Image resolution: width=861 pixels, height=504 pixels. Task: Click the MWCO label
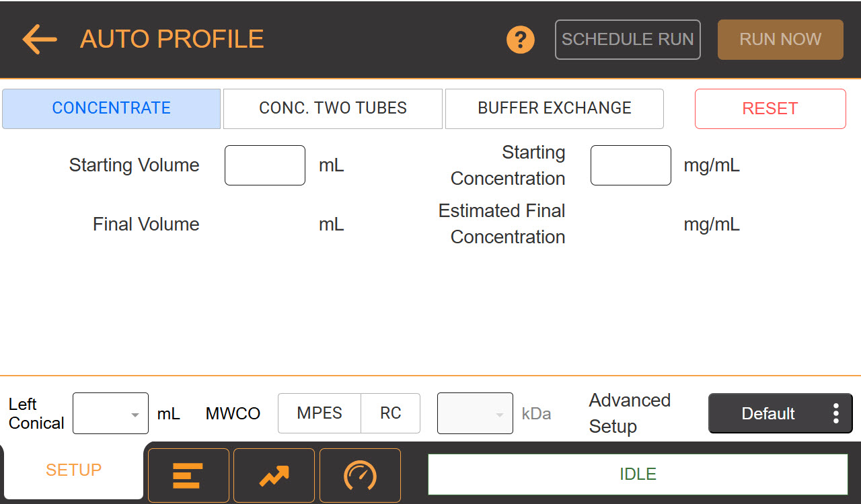point(233,413)
